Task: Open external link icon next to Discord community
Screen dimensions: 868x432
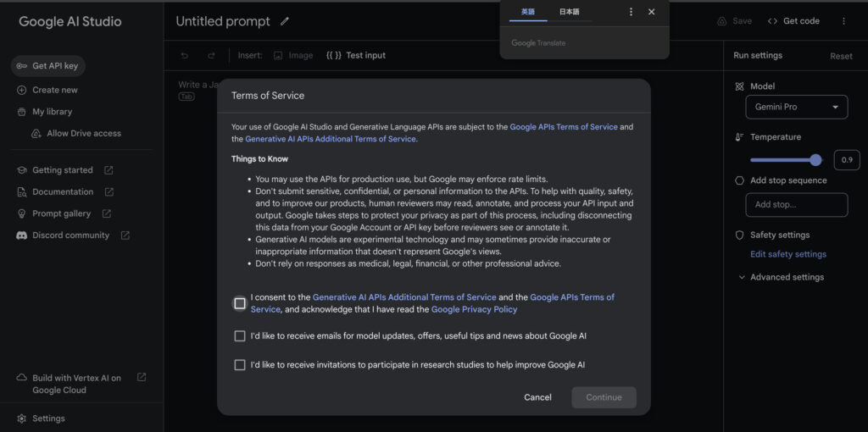Action: coord(125,235)
